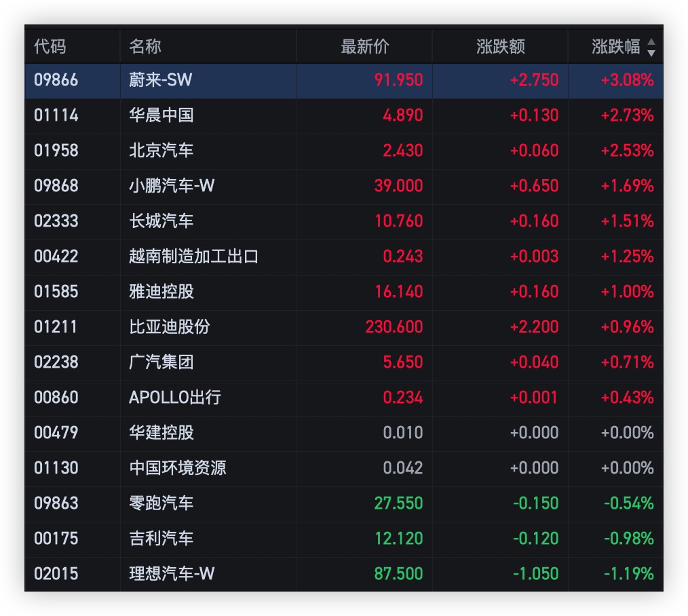Select 北京汽车 in the stock list
The image size is (688, 616).
point(161,151)
